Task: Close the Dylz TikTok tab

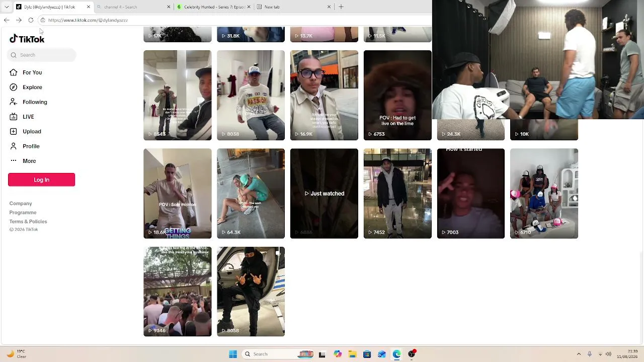Action: [89, 7]
